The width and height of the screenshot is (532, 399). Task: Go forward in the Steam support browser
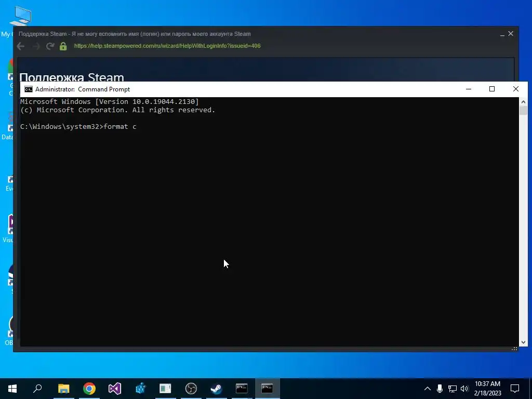tap(36, 46)
